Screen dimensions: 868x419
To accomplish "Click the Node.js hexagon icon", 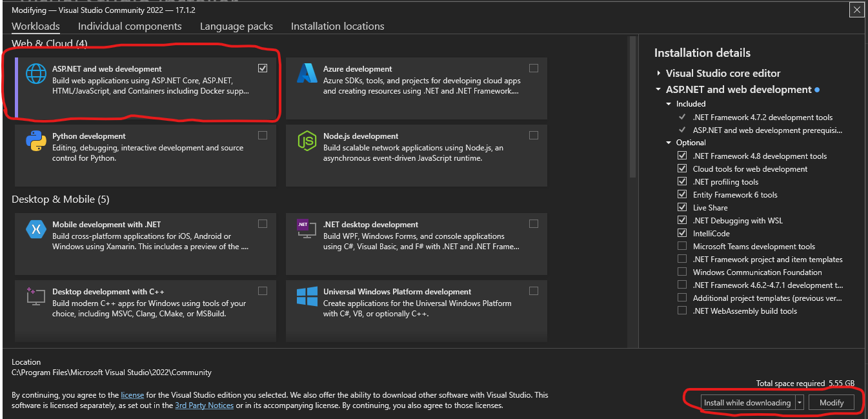I will click(x=307, y=141).
